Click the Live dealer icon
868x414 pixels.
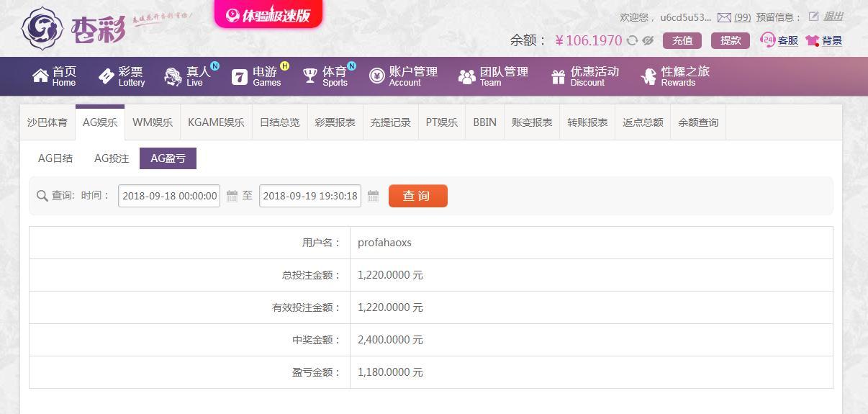tap(173, 76)
